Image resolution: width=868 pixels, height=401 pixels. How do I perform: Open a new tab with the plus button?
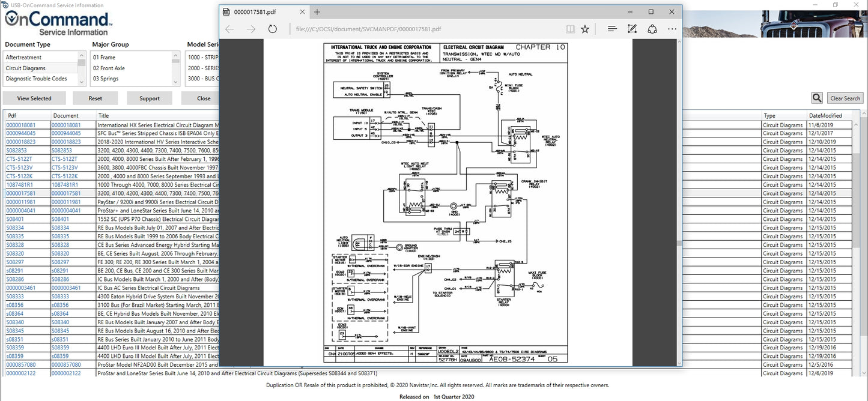317,11
